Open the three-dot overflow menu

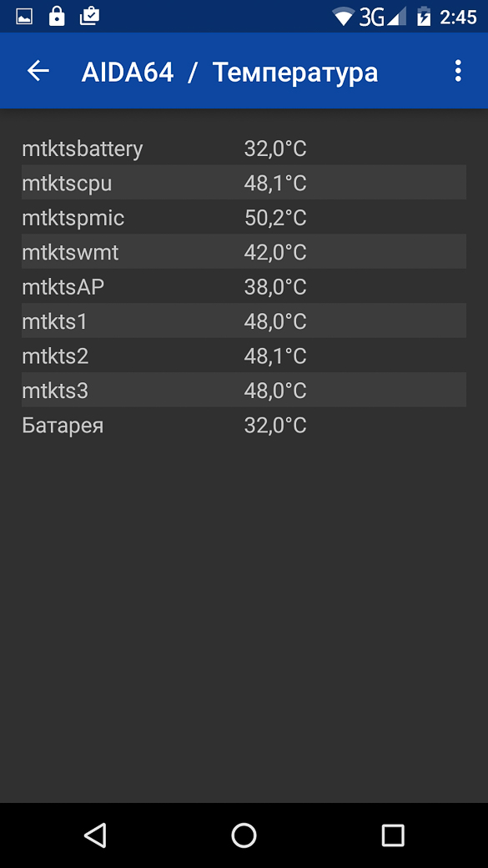pyautogui.click(x=458, y=71)
